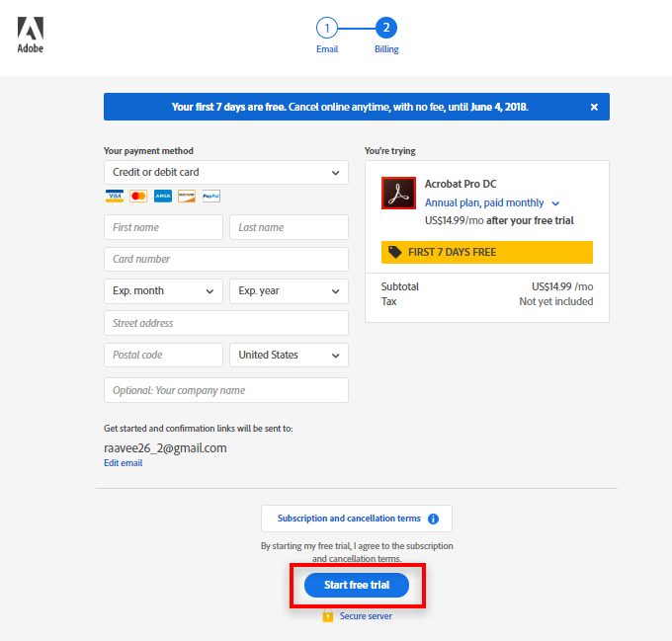
Task: Change the annual plan paid monthly option
Action: [492, 203]
